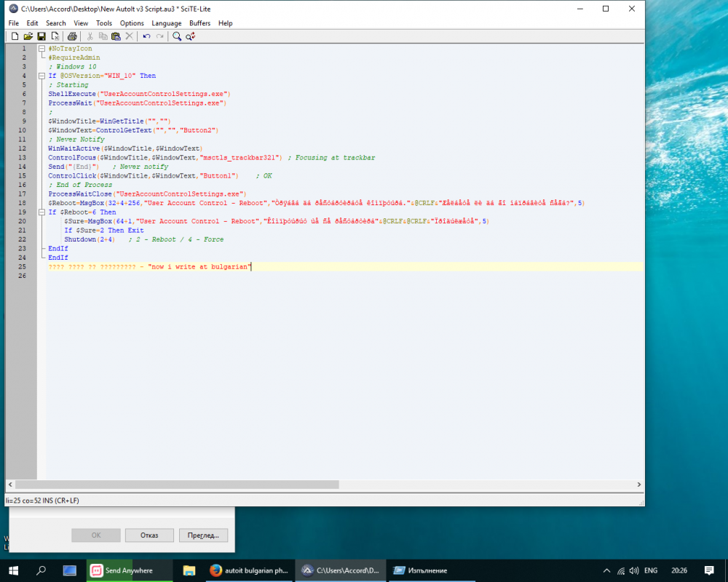728x582 pixels.
Task: Click the horizontal scrollbar left arrow
Action: (10, 485)
